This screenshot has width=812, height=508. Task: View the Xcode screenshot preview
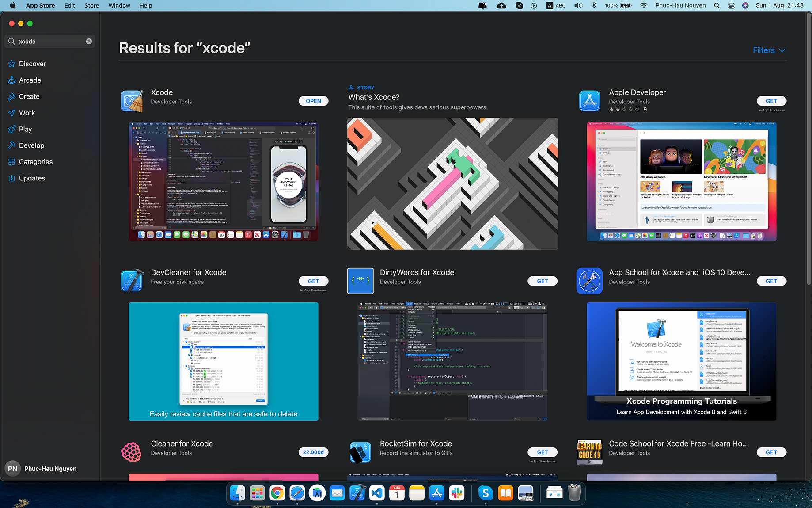(x=224, y=181)
